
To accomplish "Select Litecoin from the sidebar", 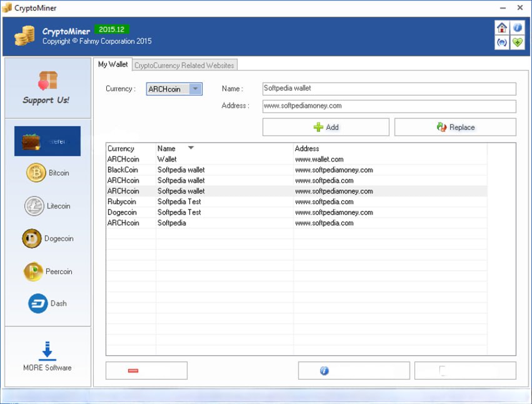I will pyautogui.click(x=48, y=206).
